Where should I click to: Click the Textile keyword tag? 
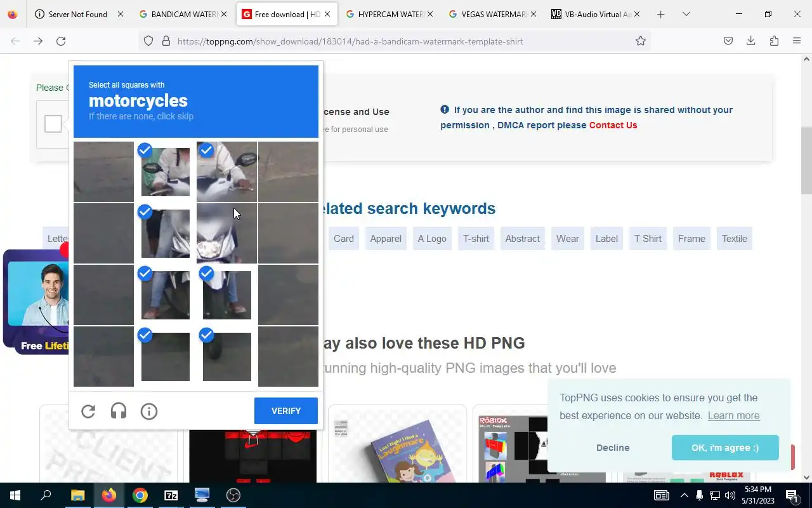[x=735, y=239]
